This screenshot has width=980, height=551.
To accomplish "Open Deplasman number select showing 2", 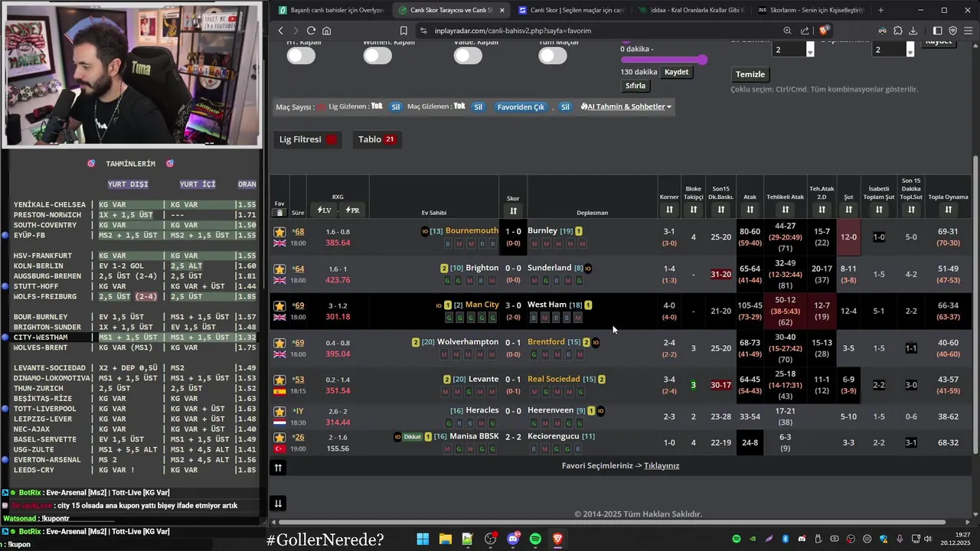I will click(x=893, y=50).
